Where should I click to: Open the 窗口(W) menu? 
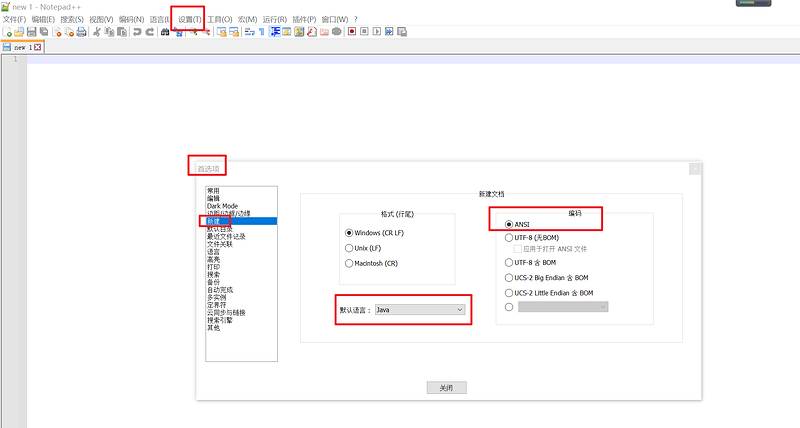pyautogui.click(x=335, y=19)
